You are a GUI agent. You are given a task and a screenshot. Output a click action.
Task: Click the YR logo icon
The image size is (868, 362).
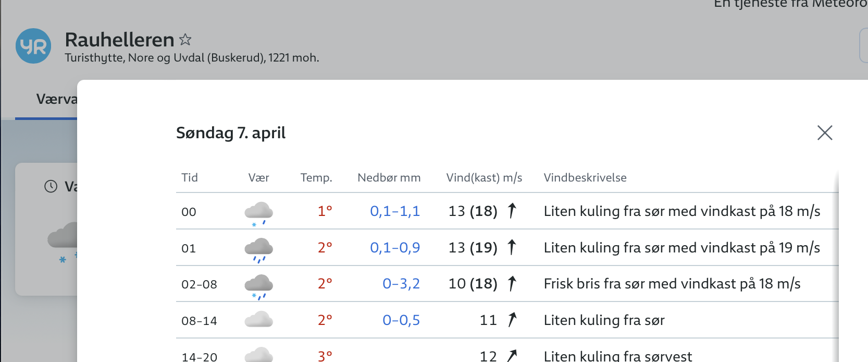click(x=33, y=46)
